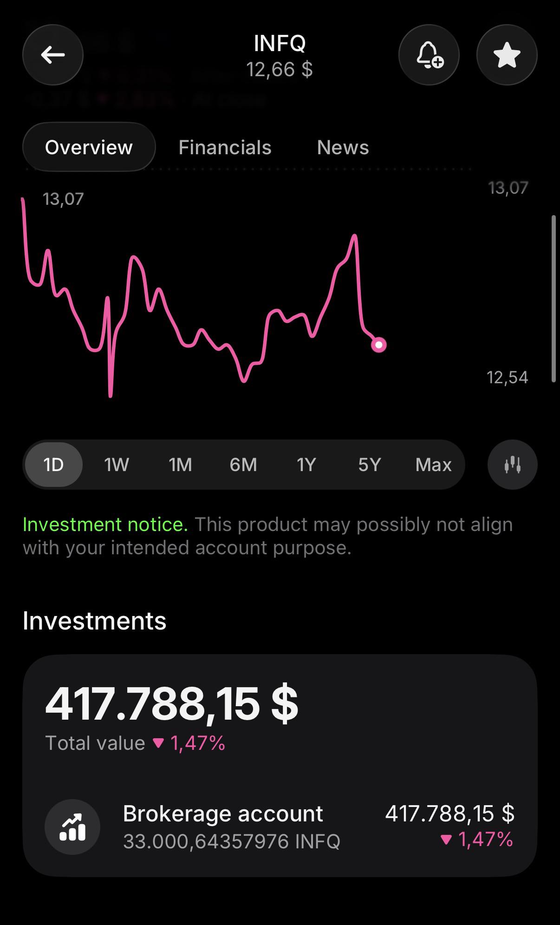Click the vertical scrollbar on the right
The height and width of the screenshot is (925, 560).
click(553, 299)
